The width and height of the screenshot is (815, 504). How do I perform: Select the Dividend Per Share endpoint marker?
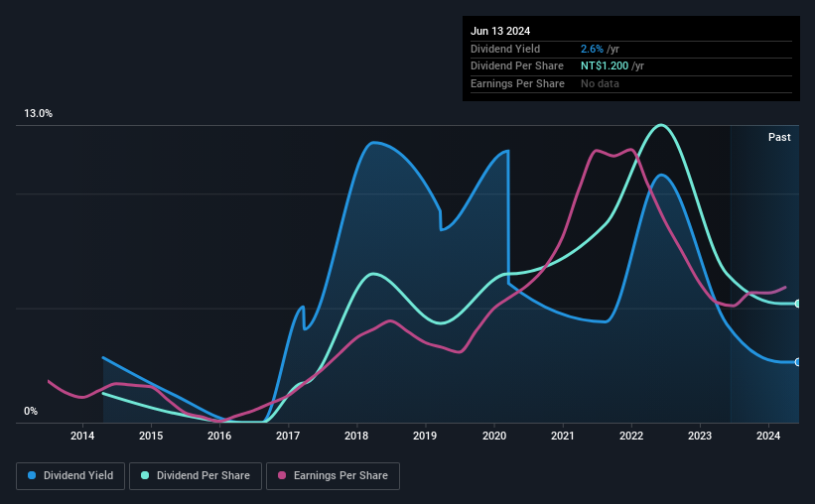click(x=798, y=304)
